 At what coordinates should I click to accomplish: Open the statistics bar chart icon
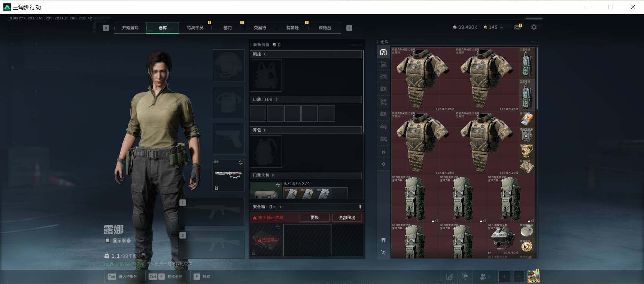pos(449,277)
